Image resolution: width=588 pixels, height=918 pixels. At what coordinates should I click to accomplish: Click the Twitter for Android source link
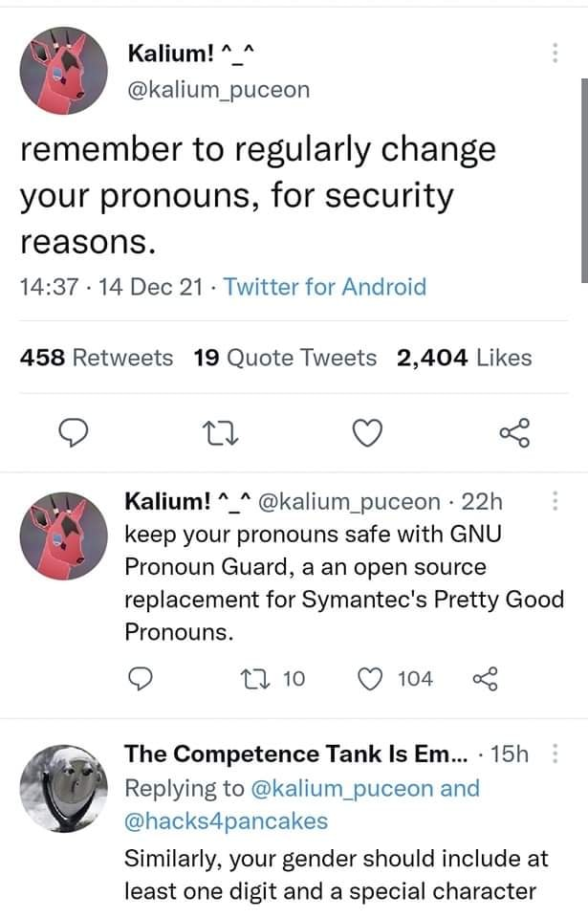pyautogui.click(x=325, y=287)
